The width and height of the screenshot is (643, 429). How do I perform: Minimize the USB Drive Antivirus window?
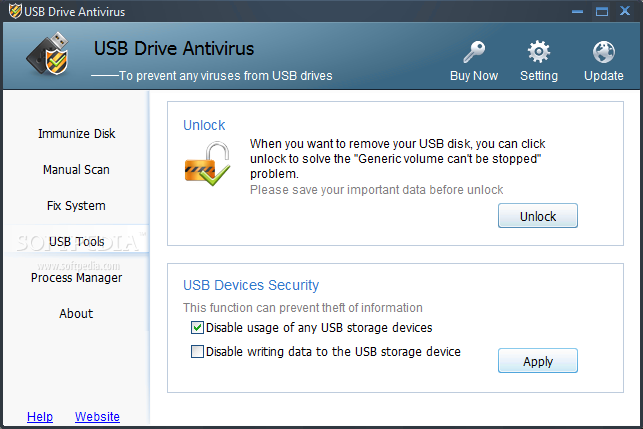coord(577,11)
